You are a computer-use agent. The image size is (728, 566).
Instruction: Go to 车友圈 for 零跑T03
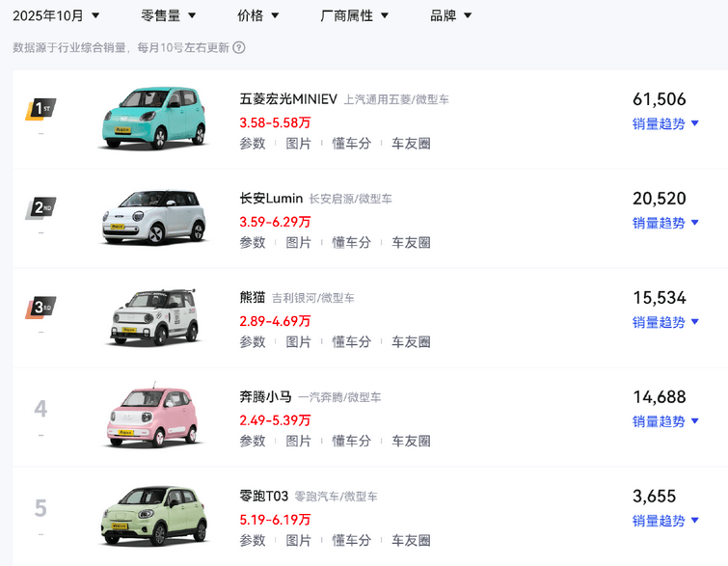[411, 540]
